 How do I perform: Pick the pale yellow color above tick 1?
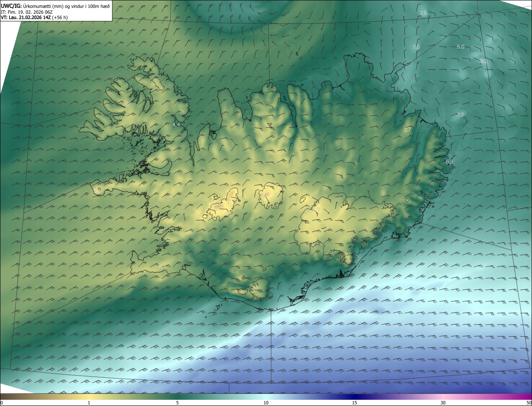coord(89,396)
